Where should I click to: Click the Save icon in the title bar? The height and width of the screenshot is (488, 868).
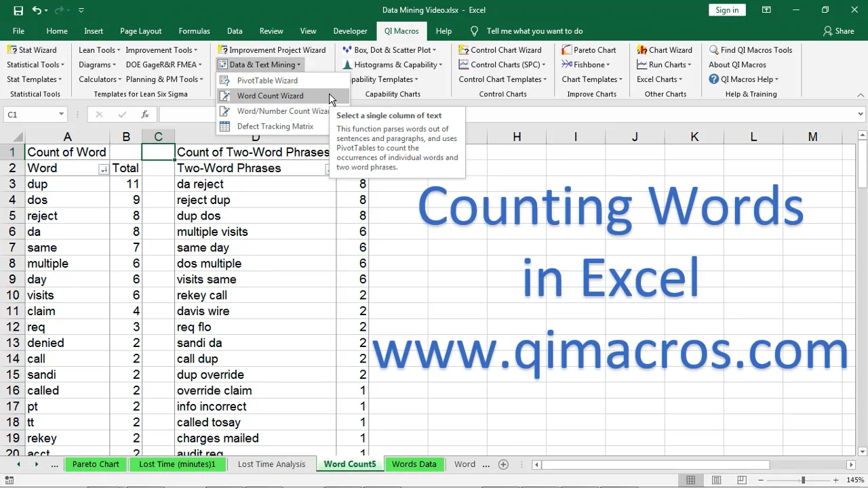click(x=18, y=10)
